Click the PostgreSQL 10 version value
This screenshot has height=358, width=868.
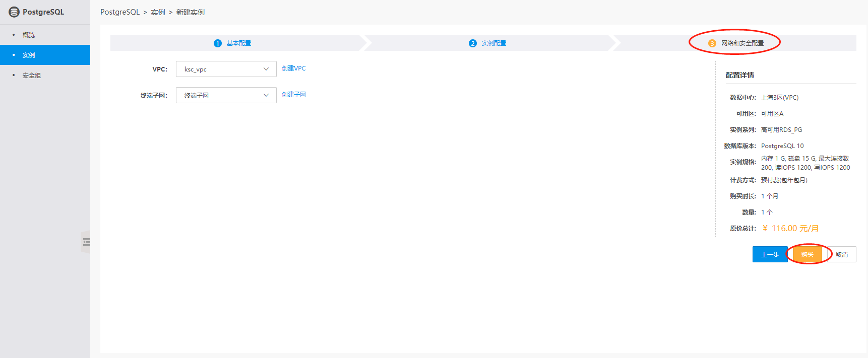point(782,146)
